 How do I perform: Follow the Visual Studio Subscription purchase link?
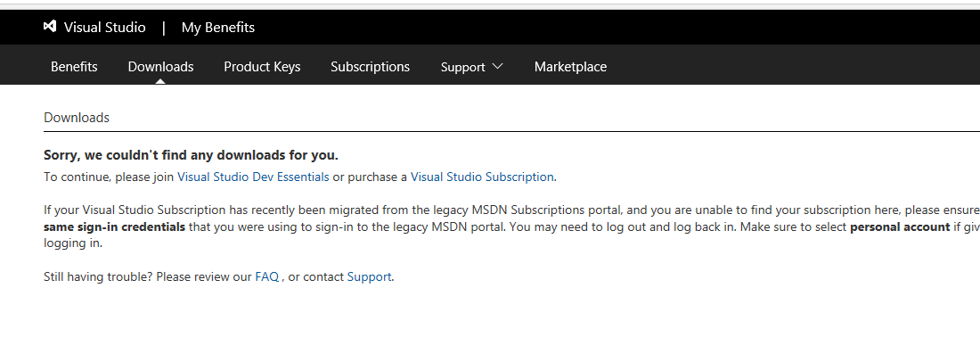pos(482,177)
